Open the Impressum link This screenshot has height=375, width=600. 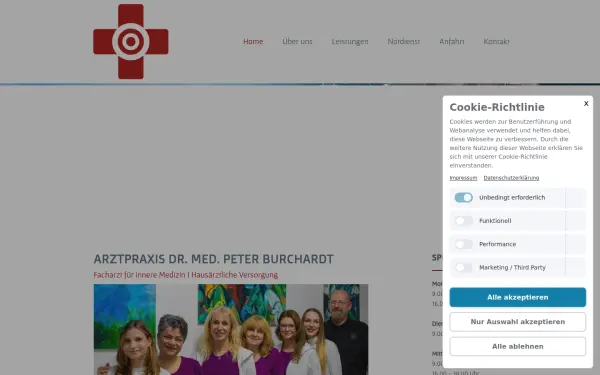pos(463,178)
